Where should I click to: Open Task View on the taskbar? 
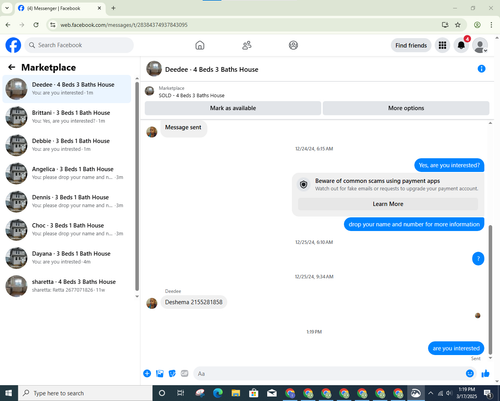tap(180, 393)
